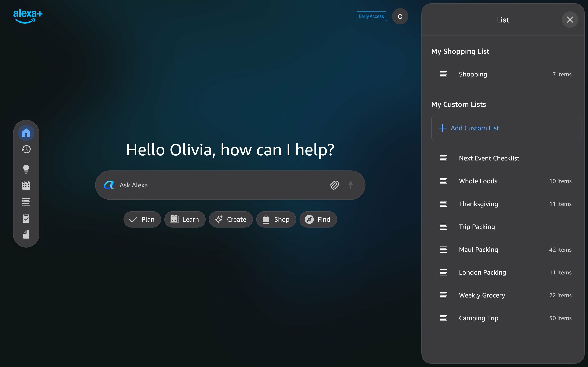Click the send arrow in the search bar
The image size is (588, 367).
click(x=351, y=185)
